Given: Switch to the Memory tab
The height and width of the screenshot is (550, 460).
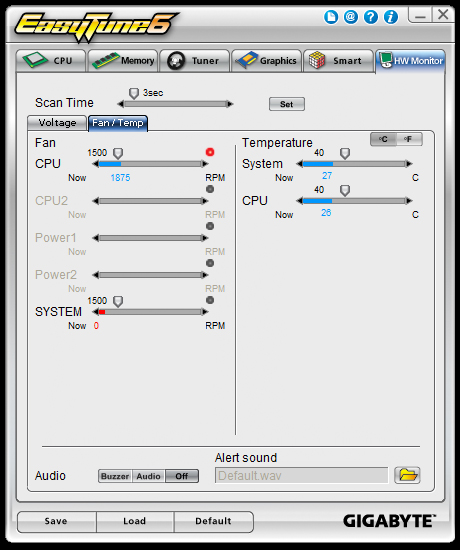Looking at the screenshot, I should click(123, 61).
